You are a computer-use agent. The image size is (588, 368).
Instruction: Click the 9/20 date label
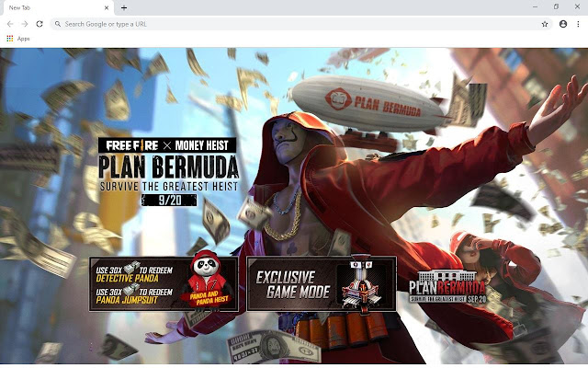(169, 201)
